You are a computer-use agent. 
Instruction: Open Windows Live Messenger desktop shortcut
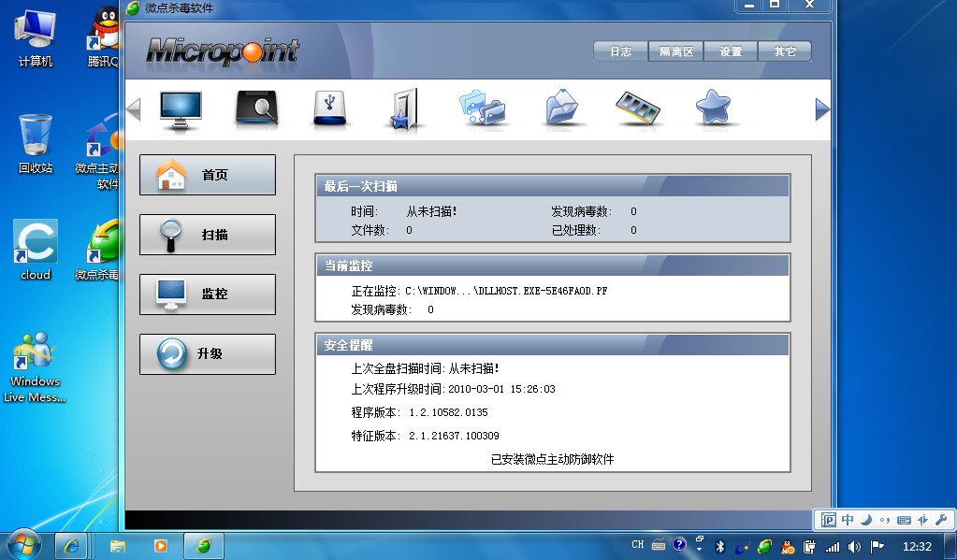pyautogui.click(x=35, y=367)
